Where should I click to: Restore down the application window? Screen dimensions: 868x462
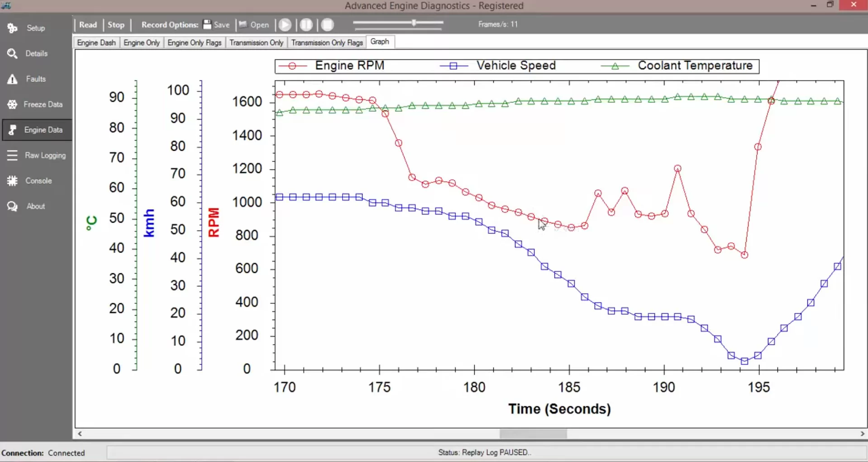830,5
